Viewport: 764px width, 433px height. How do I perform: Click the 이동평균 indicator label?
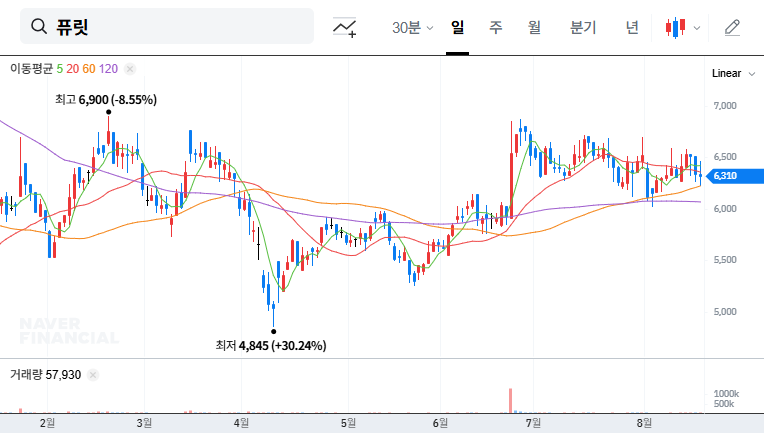pyautogui.click(x=31, y=69)
